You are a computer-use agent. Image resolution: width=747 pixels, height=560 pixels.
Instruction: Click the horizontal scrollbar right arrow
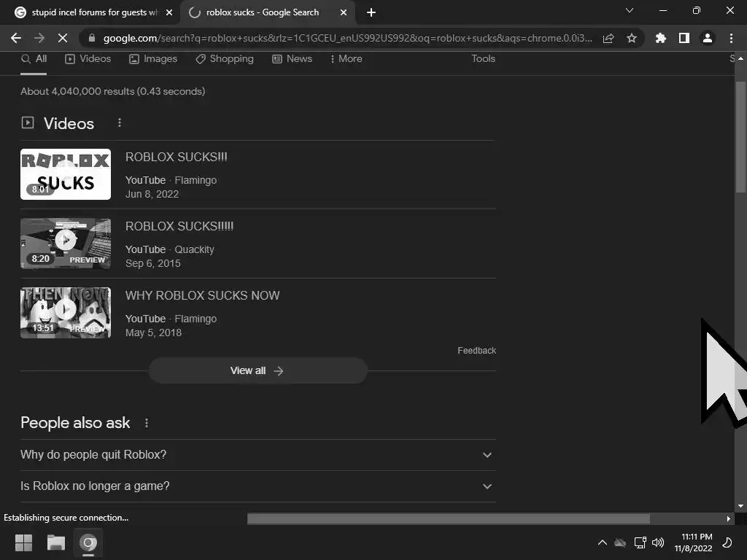(729, 518)
